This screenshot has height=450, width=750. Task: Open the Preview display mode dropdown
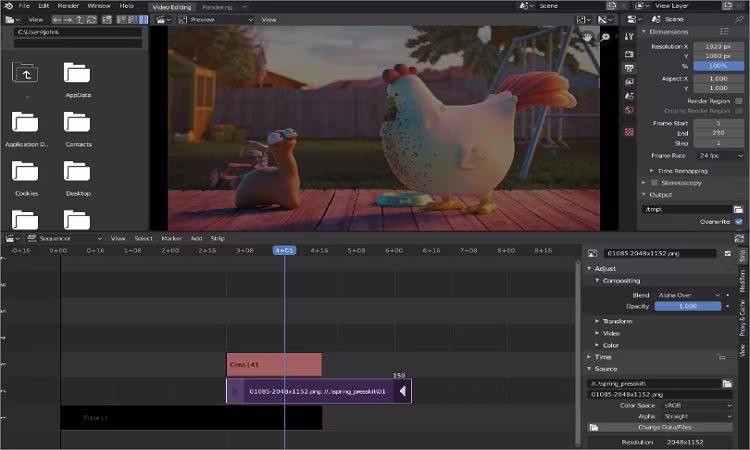[215, 20]
